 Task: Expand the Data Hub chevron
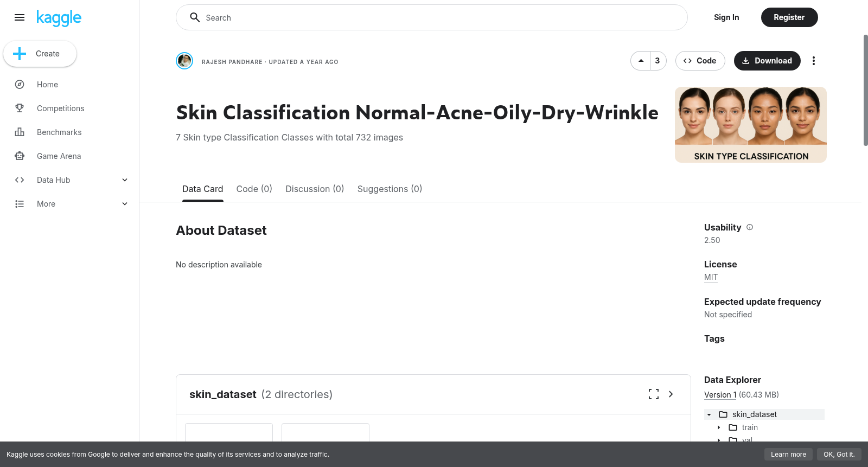(125, 180)
